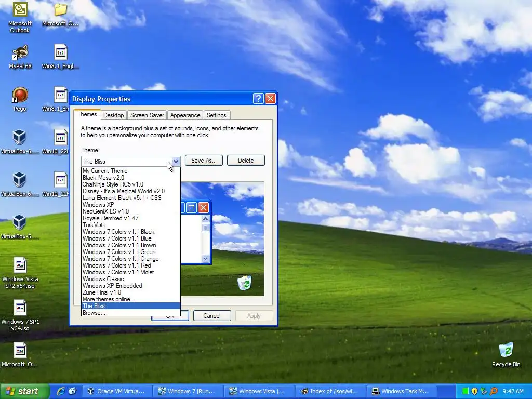Pick Royale Remixed v1.47 theme
The image size is (532, 399).
(x=130, y=218)
